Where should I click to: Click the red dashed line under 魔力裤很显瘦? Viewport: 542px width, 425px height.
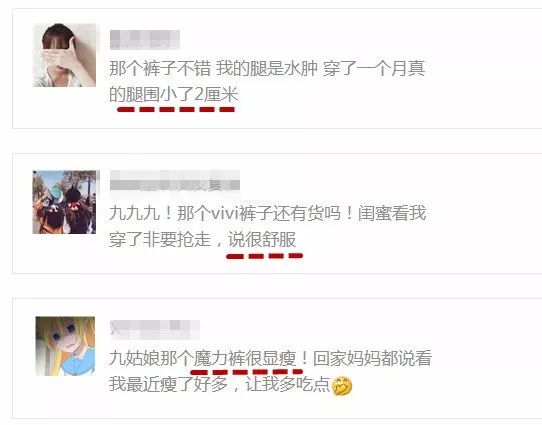(x=246, y=372)
